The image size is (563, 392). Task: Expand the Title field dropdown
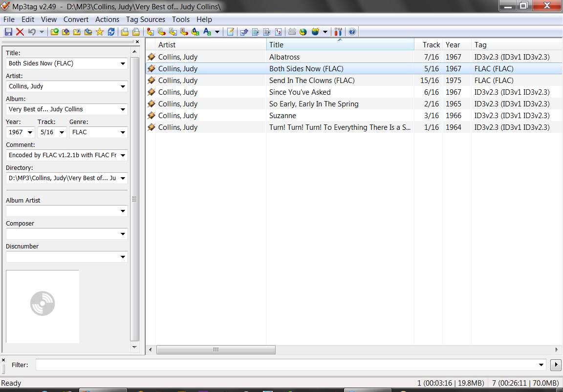tap(123, 63)
